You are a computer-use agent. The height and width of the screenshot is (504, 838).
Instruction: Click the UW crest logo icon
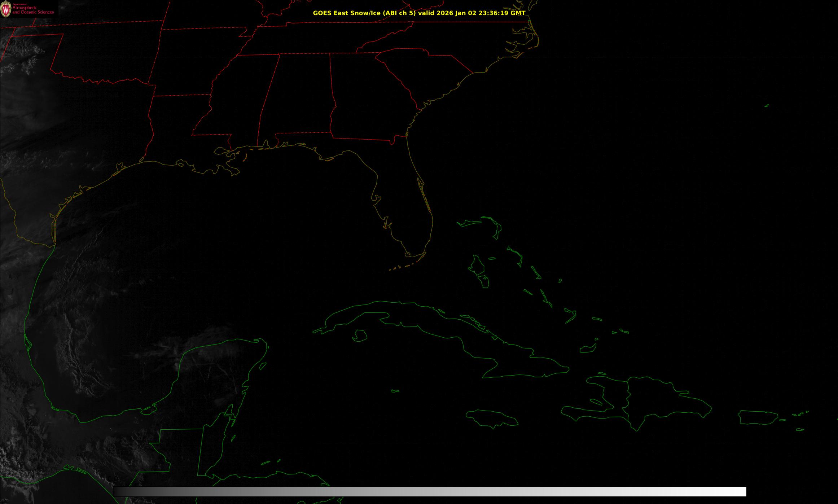6,9
